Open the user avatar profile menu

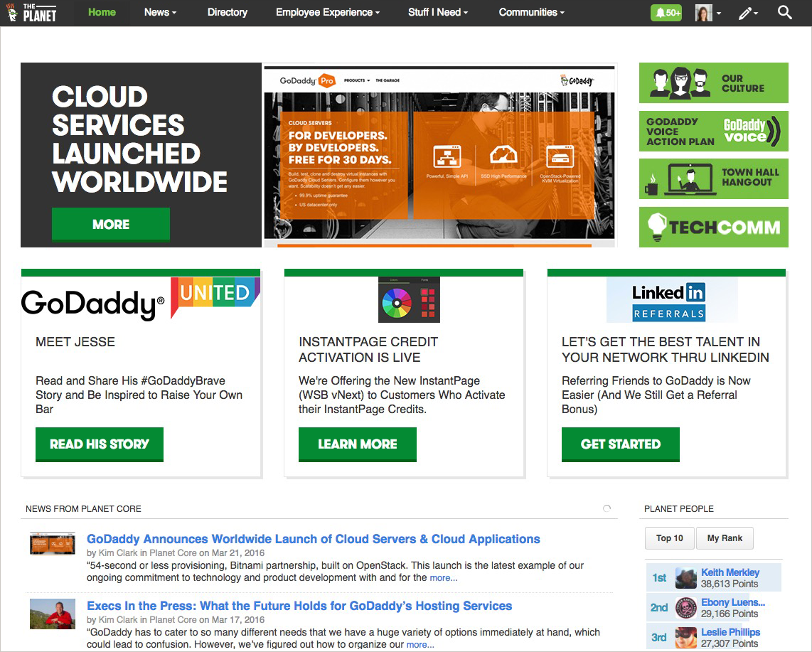(x=707, y=13)
